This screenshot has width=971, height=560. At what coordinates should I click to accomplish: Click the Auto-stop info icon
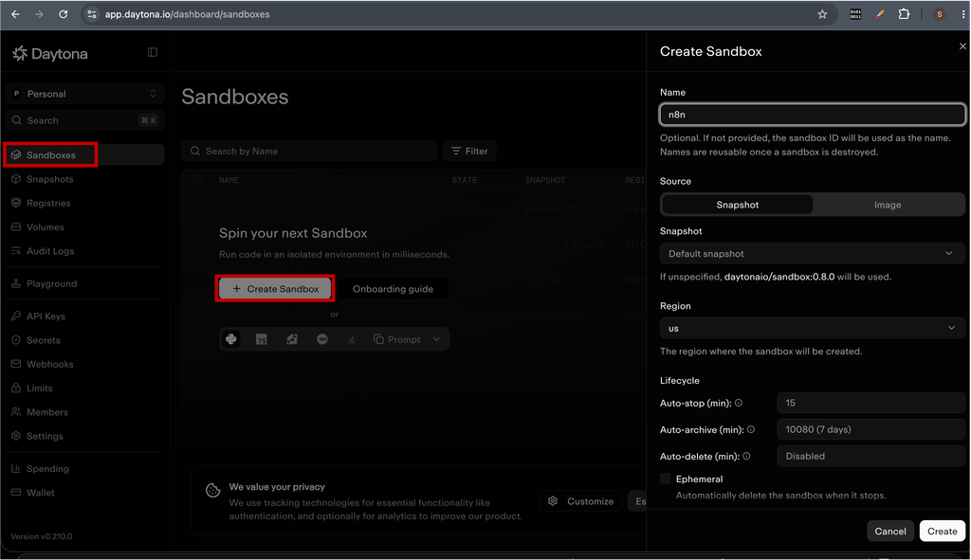(738, 403)
